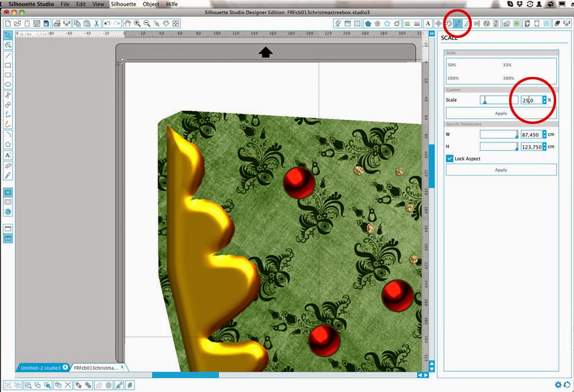Select the Eraser tool
This screenshot has width=574, height=392.
(7, 166)
